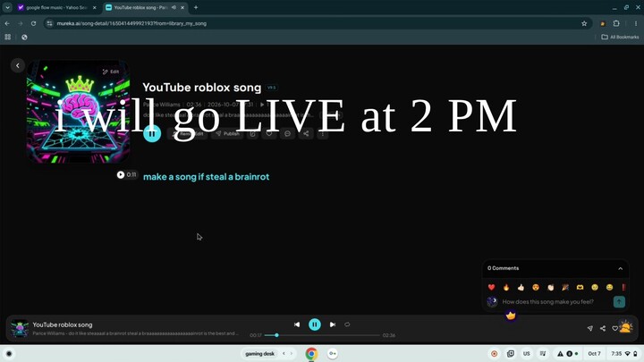Skip to next track in player bar
This screenshot has height=362, width=644.
[332, 324]
